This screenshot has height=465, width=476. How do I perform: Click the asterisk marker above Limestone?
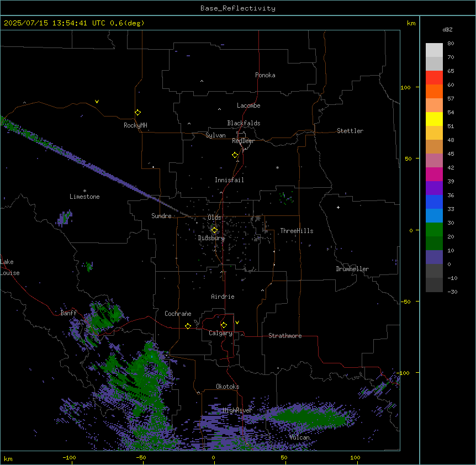[x=84, y=191]
